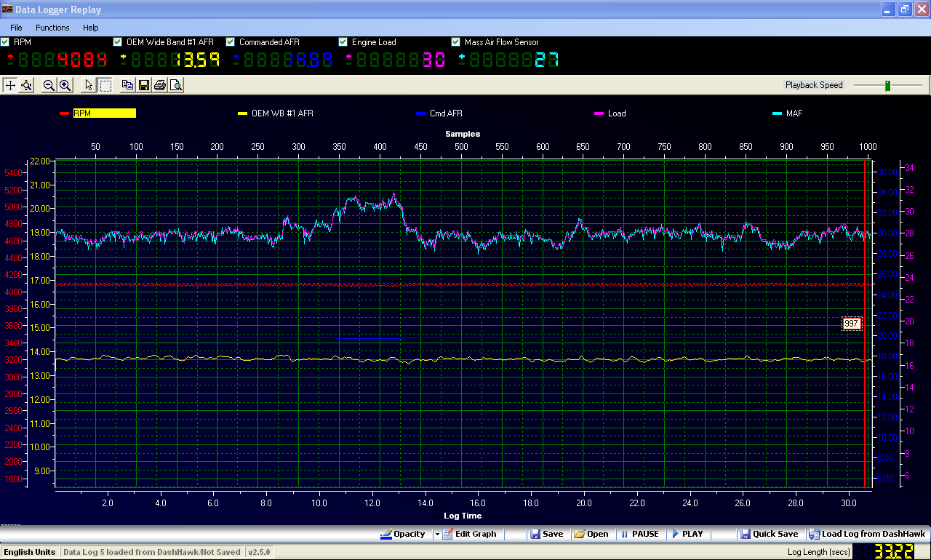Click the zoom out magnifier icon

[49, 85]
